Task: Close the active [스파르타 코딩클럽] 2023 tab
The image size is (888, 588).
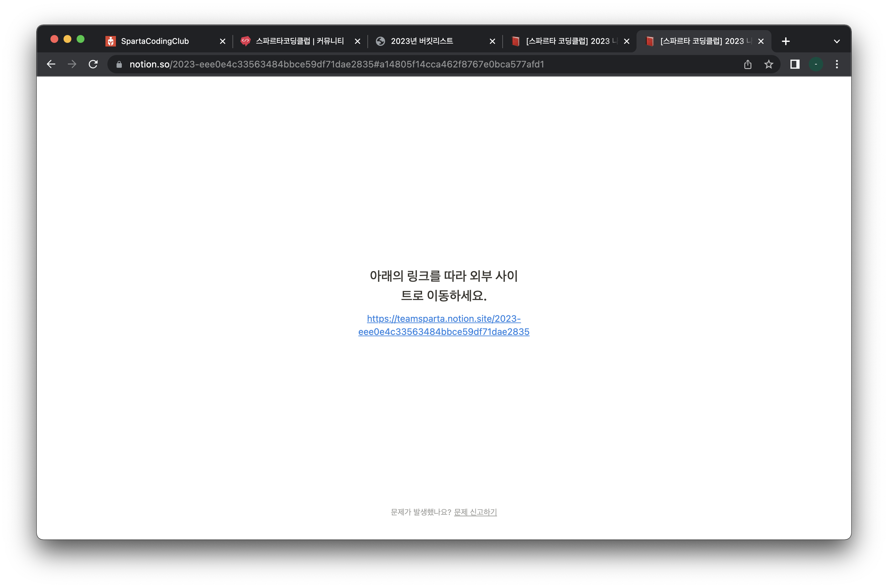Action: click(x=761, y=41)
